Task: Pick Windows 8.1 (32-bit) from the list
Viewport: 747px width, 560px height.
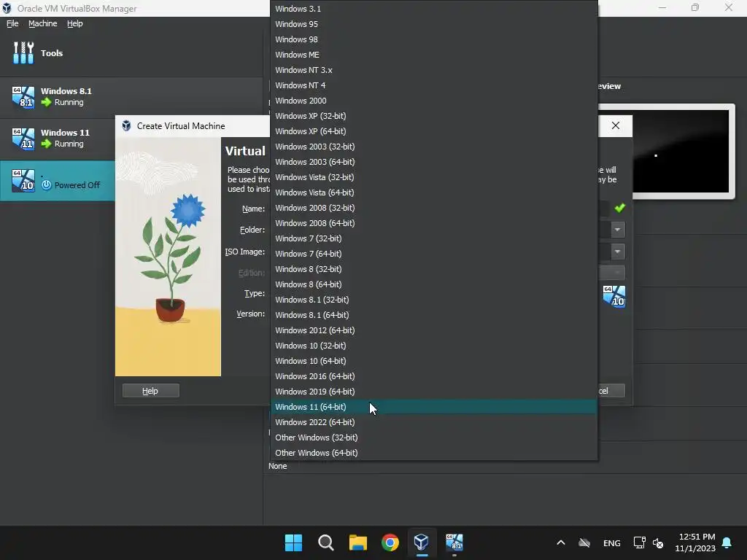Action: pyautogui.click(x=434, y=300)
